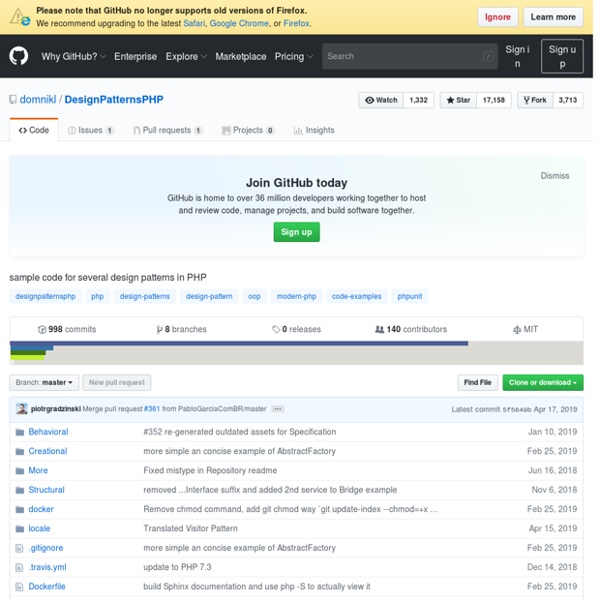Open latest commit hash 5f5649b
The image size is (600, 600).
(517, 409)
